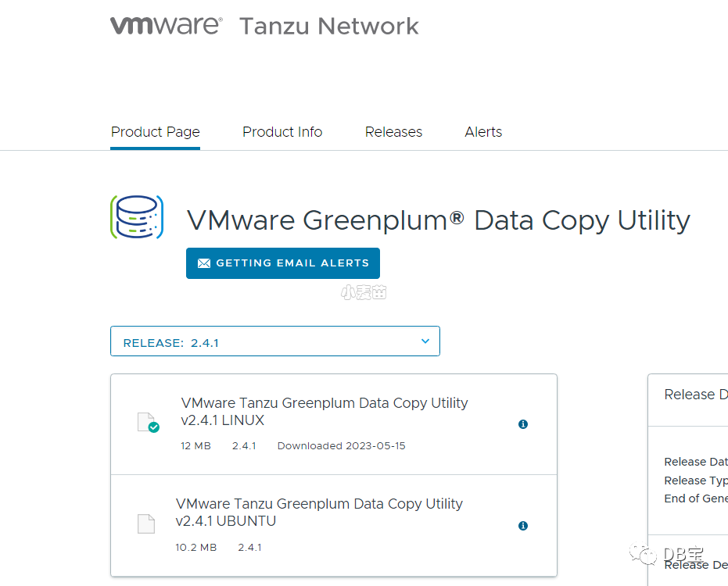Viewport: 728px width, 586px height.
Task: Click the VMware logo
Action: pyautogui.click(x=166, y=26)
